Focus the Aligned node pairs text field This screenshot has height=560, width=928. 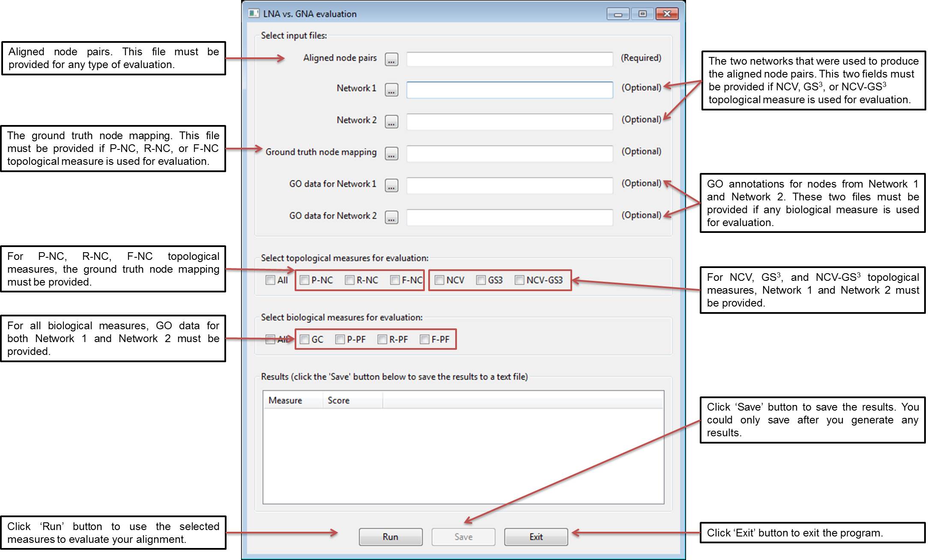[x=509, y=59]
